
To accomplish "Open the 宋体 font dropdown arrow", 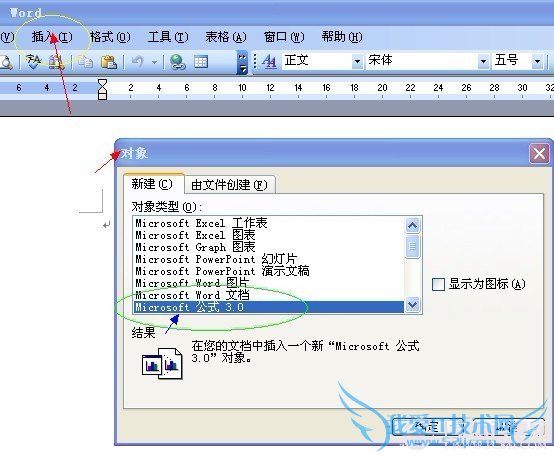I will pos(483,61).
